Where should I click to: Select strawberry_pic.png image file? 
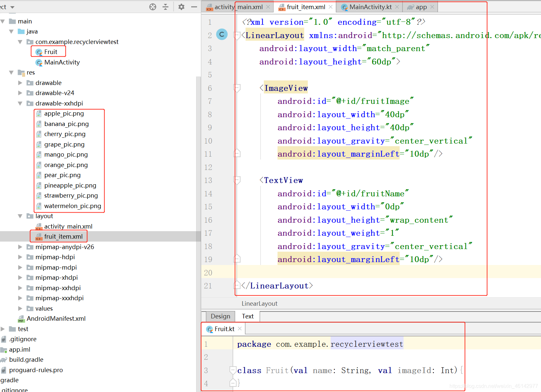click(x=71, y=196)
